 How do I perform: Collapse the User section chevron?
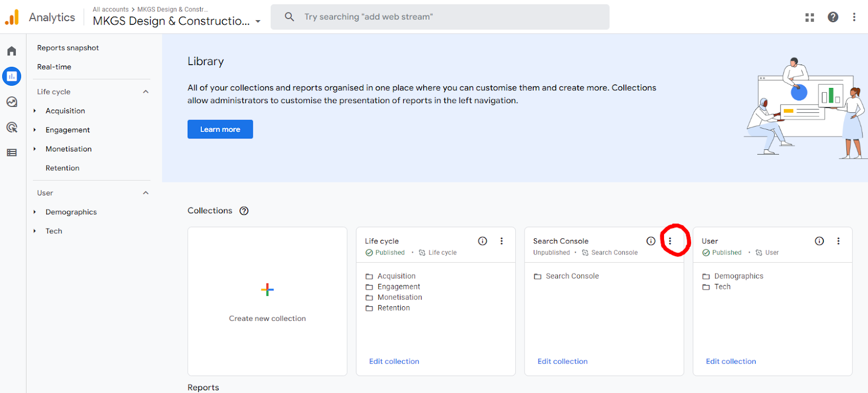145,193
